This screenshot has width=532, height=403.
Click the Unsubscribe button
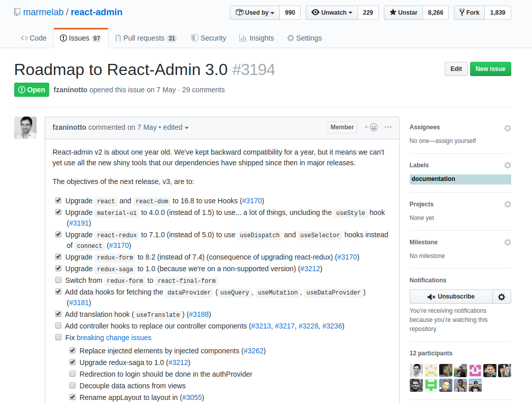pos(451,297)
